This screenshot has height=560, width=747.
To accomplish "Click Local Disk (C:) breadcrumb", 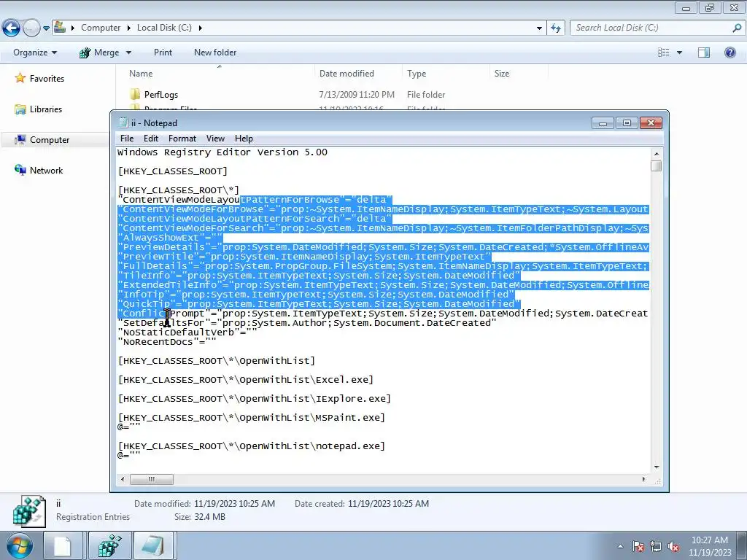I will [164, 28].
